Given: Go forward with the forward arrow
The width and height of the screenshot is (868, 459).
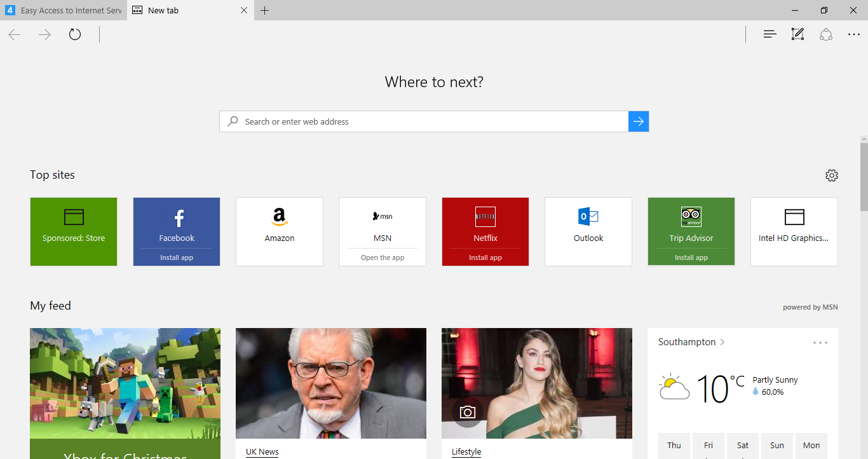Looking at the screenshot, I should pyautogui.click(x=44, y=34).
